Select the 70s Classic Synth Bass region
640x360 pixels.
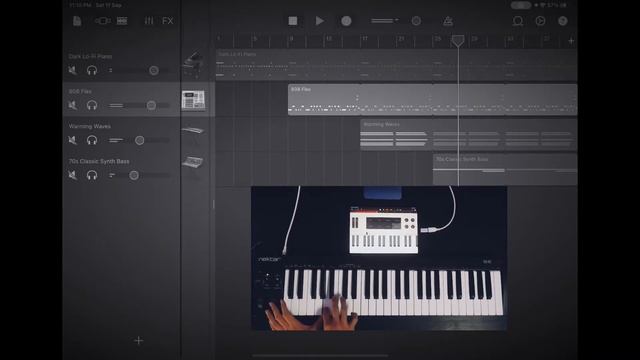[505, 169]
